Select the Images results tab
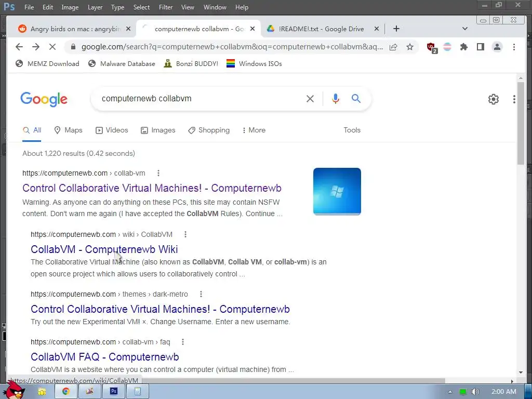532x399 pixels. (x=158, y=130)
